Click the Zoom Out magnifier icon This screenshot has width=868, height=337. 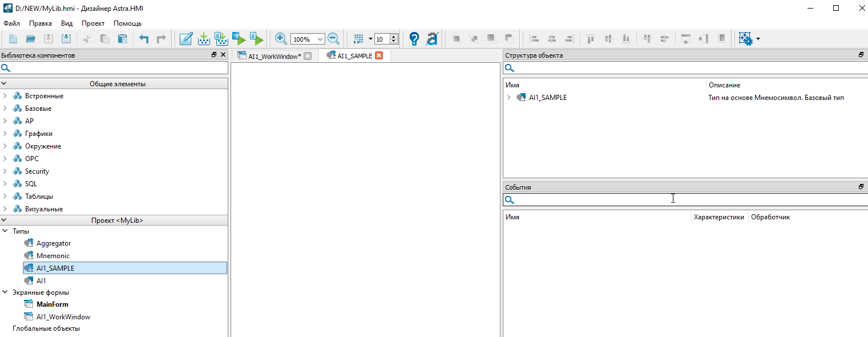coord(334,39)
